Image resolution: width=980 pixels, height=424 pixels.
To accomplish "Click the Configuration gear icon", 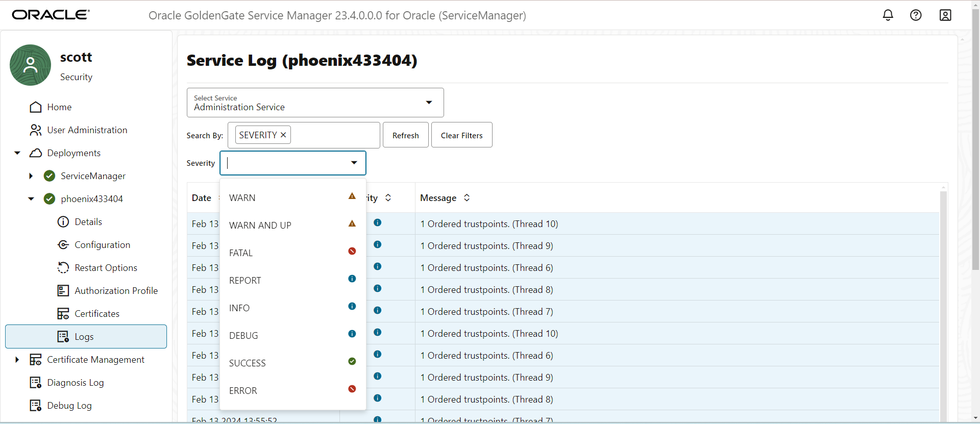I will [x=63, y=245].
